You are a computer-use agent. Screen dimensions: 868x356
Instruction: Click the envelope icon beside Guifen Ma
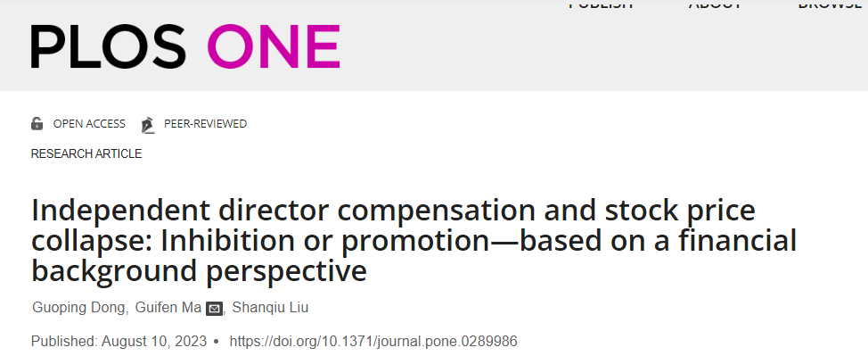pos(214,309)
